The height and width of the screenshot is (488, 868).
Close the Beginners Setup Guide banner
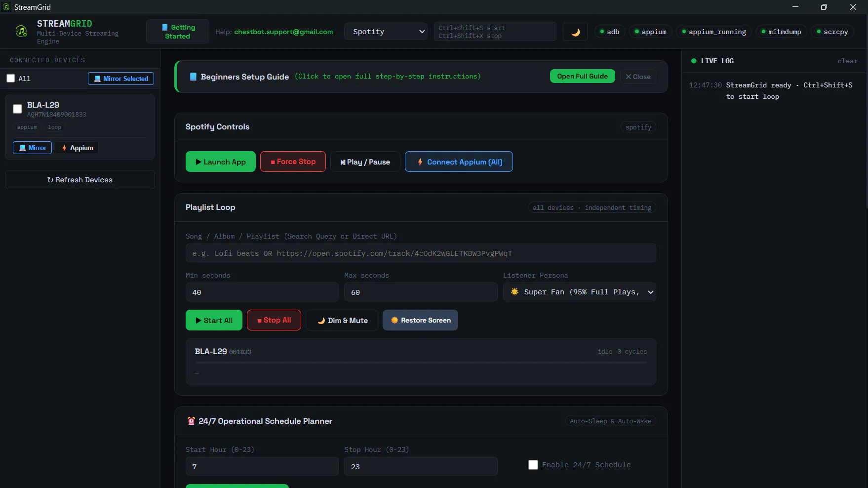tap(638, 77)
